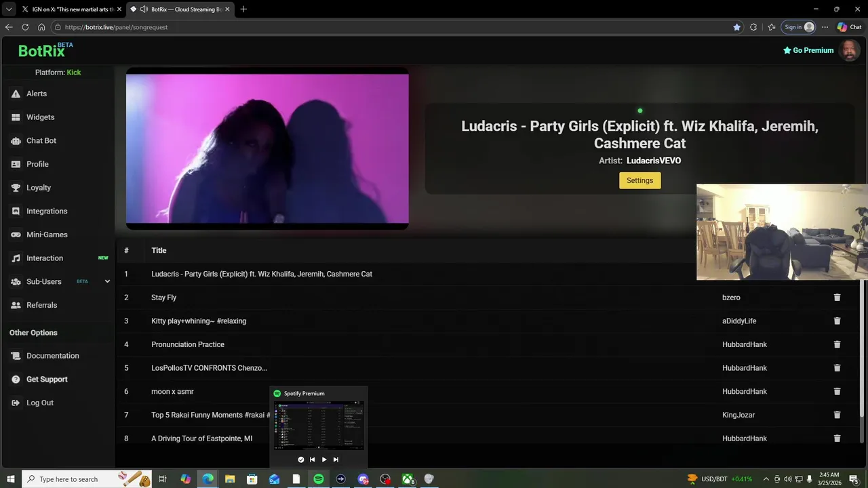Click the USD/BDT ticker widget
Viewport: 868px width, 488px height.
720,479
